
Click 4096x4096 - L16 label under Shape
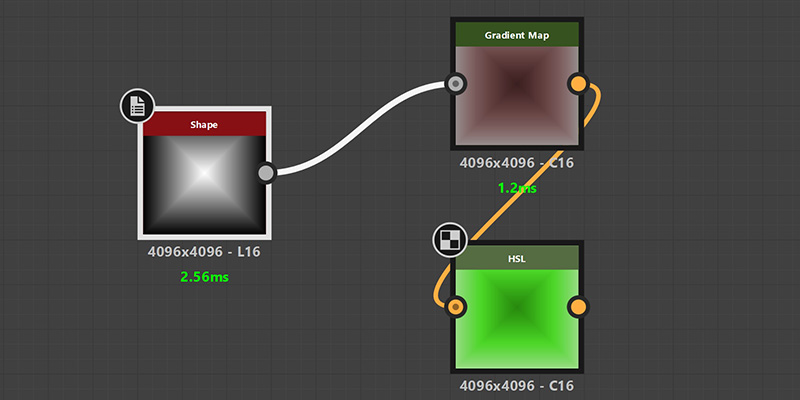point(204,252)
